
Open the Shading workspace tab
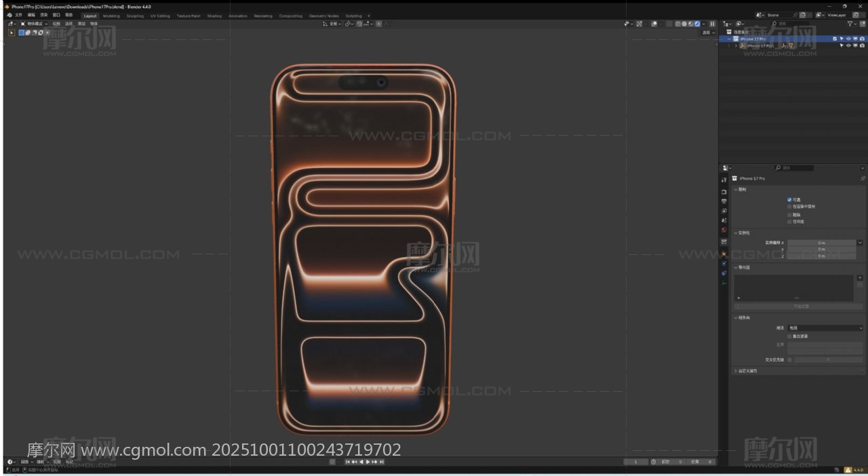[x=214, y=16]
